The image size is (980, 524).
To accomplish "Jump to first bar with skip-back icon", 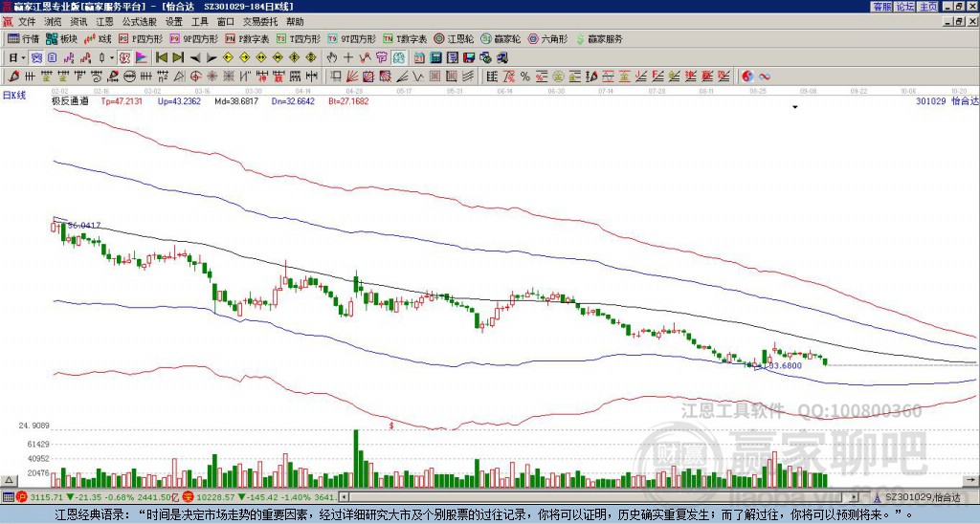I will pyautogui.click(x=161, y=58).
